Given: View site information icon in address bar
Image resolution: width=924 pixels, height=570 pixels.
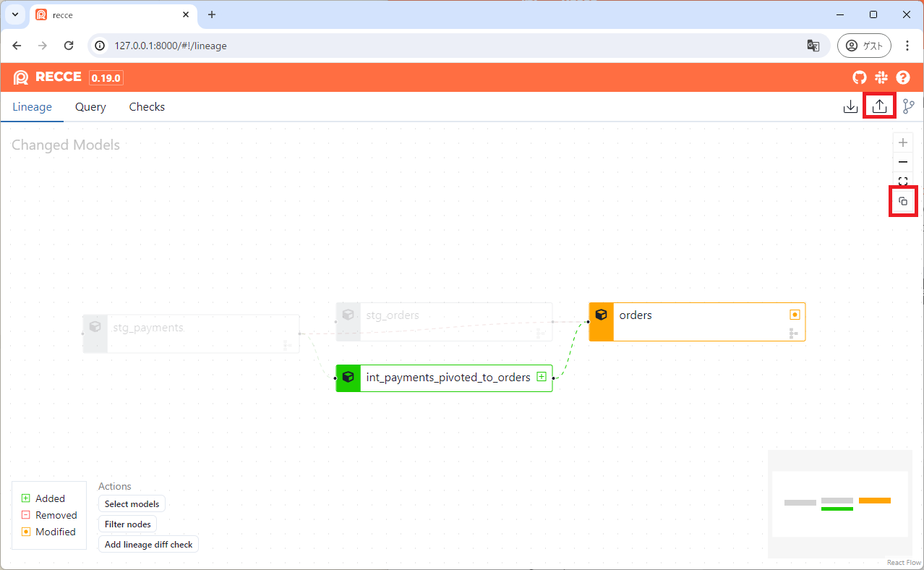Looking at the screenshot, I should coord(101,46).
